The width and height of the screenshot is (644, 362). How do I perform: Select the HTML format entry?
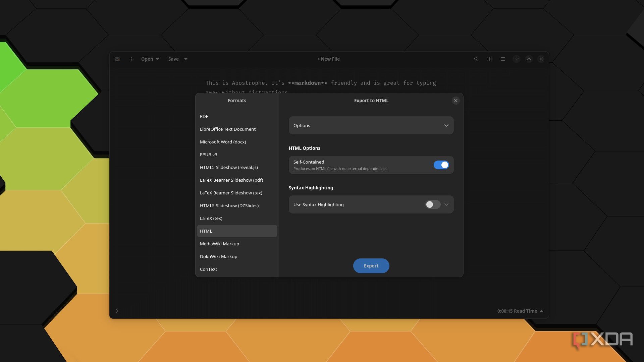tap(237, 231)
